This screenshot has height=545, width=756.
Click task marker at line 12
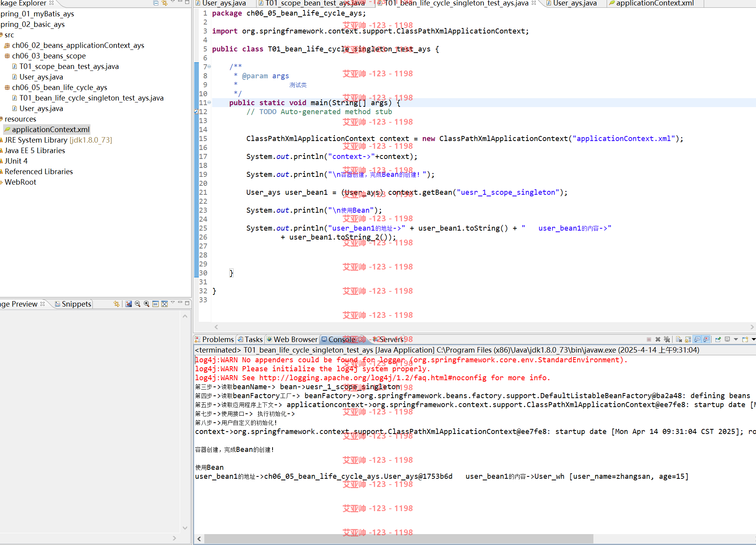pos(196,112)
